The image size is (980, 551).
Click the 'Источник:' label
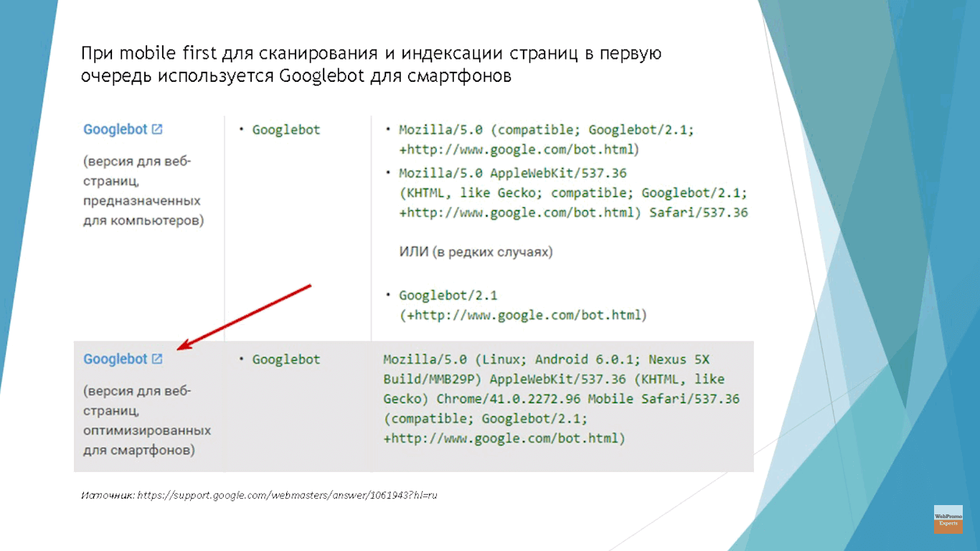point(108,495)
